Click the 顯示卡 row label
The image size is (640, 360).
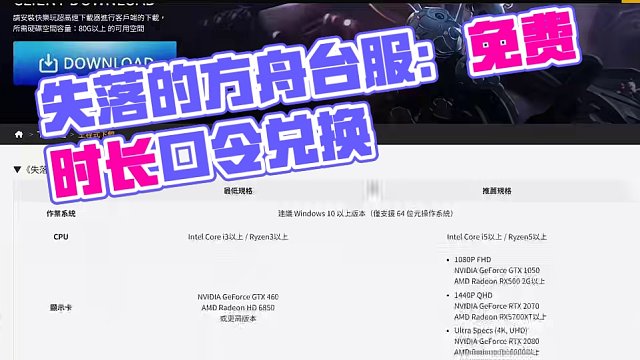61,307
